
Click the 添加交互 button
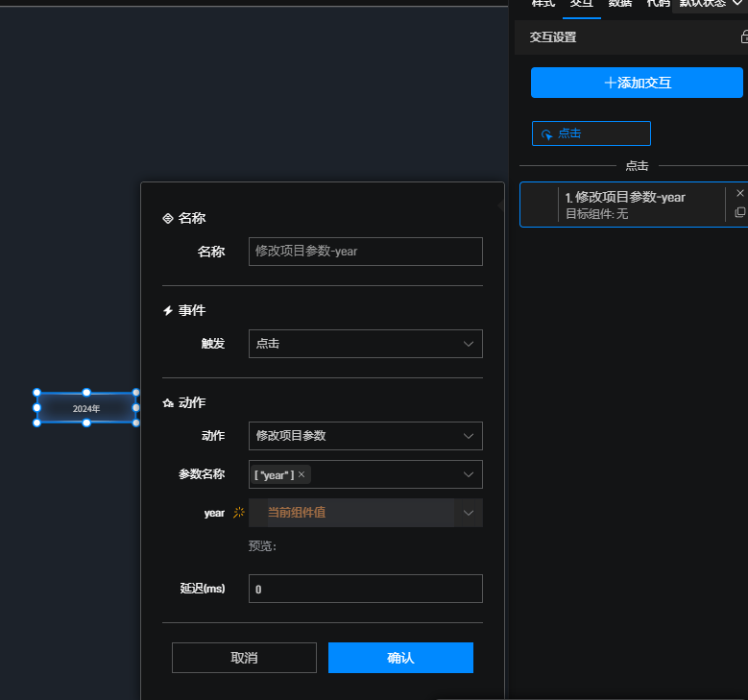(x=637, y=83)
